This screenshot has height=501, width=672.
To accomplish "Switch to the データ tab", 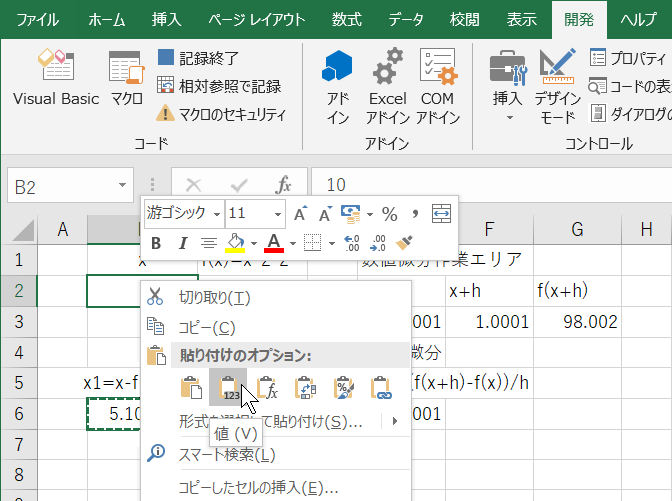I will click(406, 20).
